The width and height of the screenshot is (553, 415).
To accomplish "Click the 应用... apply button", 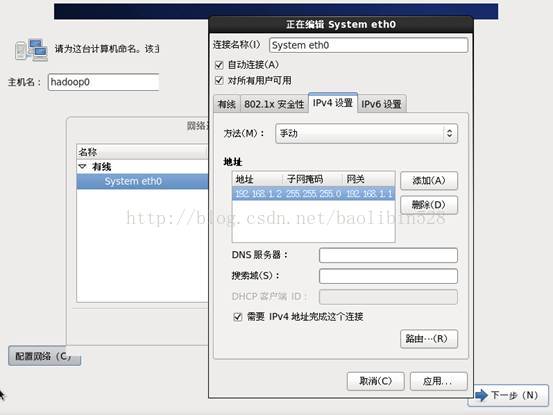I will pyautogui.click(x=439, y=381).
